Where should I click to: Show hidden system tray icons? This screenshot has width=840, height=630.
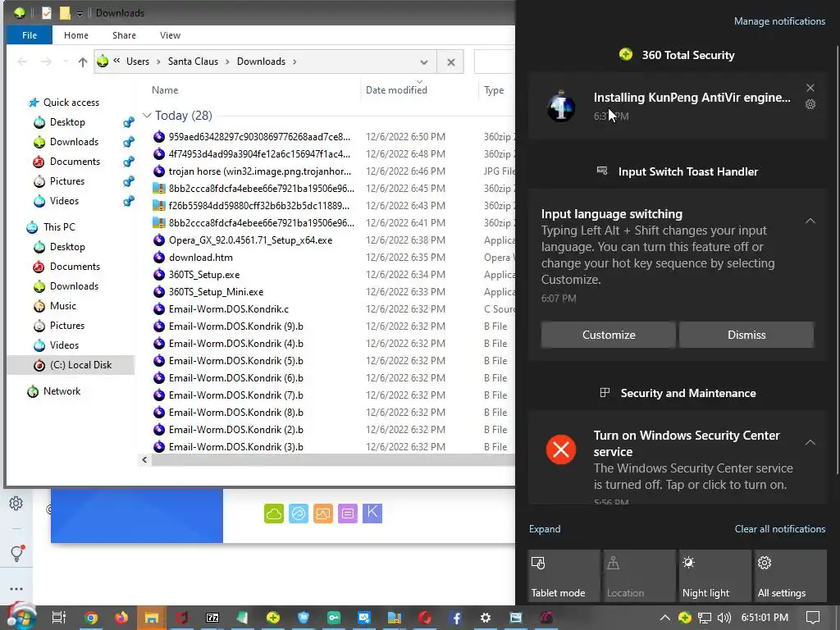pyautogui.click(x=664, y=618)
